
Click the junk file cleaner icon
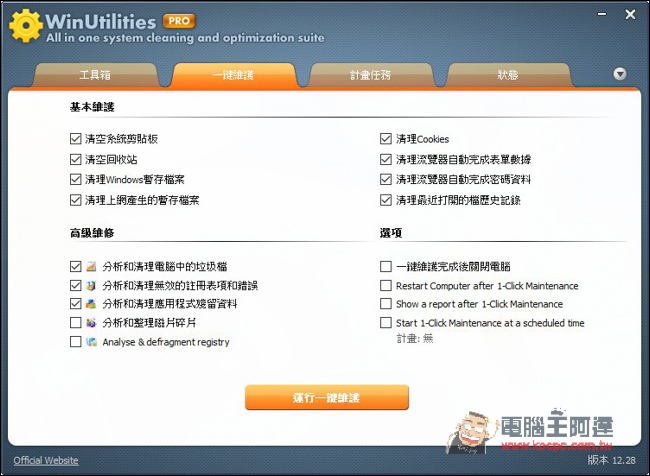[91, 266]
